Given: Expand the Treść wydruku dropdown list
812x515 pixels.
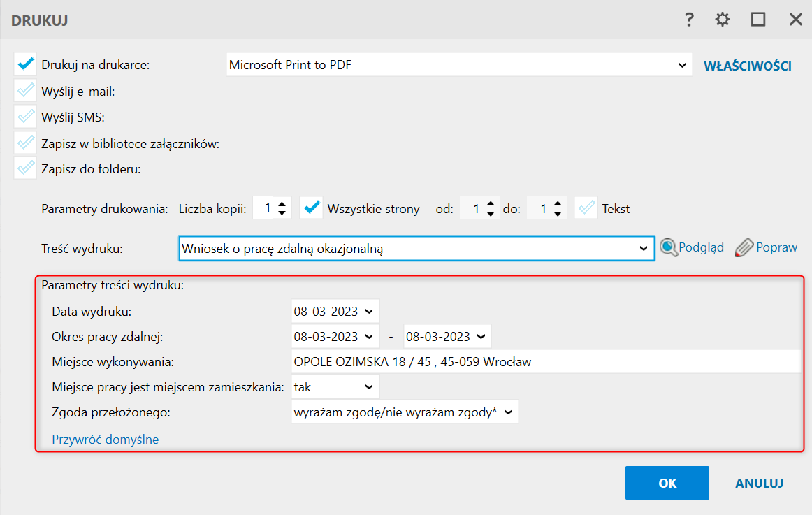Looking at the screenshot, I should point(644,248).
